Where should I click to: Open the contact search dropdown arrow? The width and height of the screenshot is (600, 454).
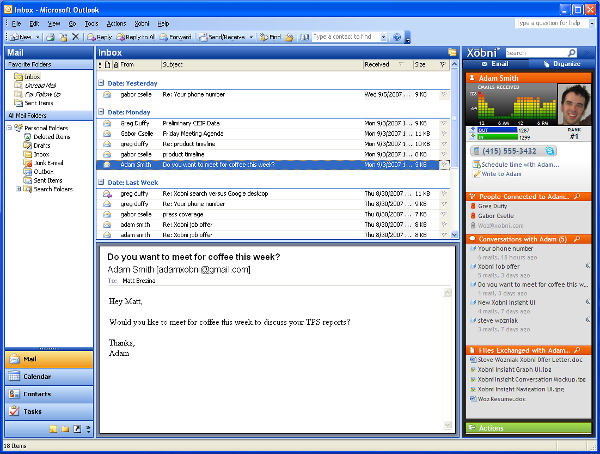(383, 37)
